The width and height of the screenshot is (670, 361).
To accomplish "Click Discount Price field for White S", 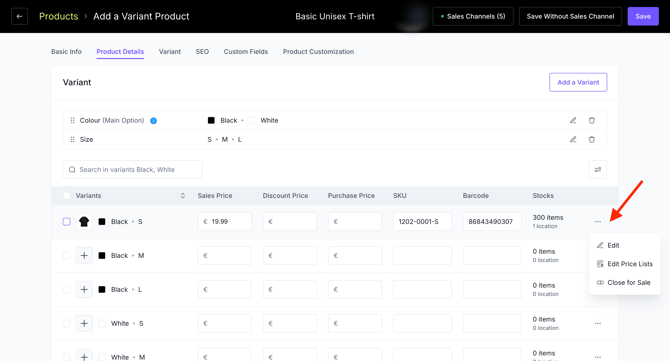I will (x=290, y=323).
